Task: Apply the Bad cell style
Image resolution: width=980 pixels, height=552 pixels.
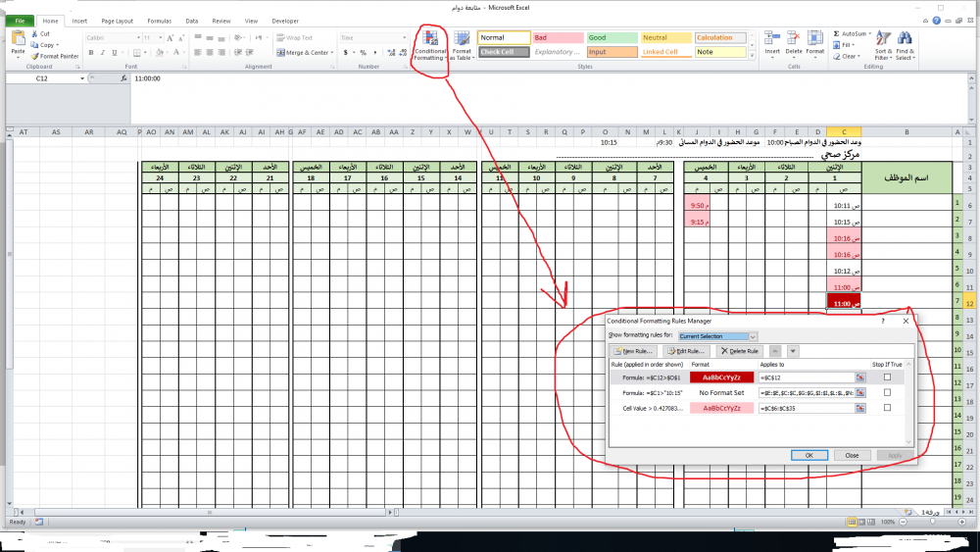Action: [x=558, y=37]
